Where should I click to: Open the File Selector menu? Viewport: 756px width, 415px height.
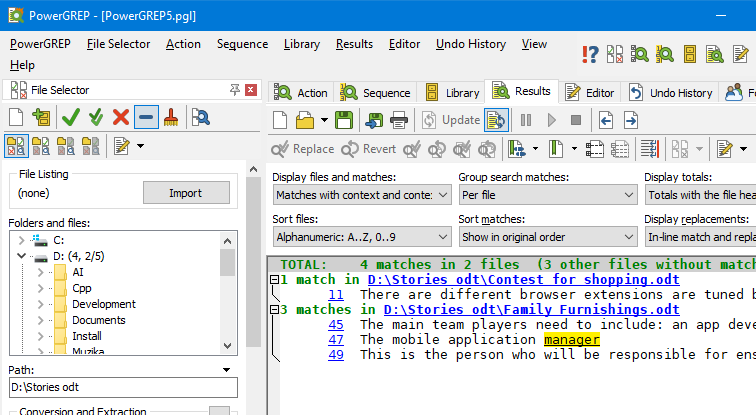[x=118, y=44]
